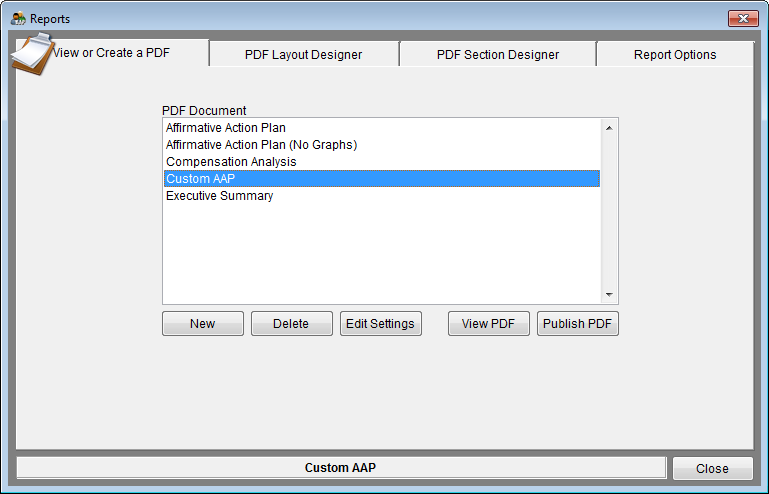This screenshot has width=769, height=494.
Task: Select Affirmative Action Plan (No Graphs)
Action: click(382, 145)
